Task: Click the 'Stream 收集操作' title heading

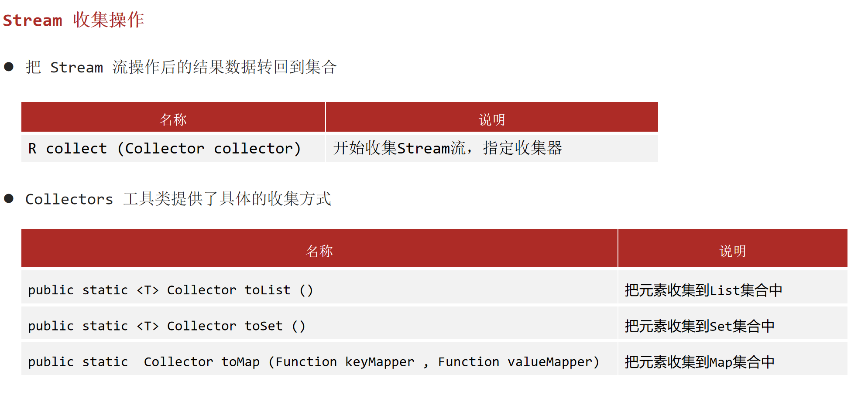Action: [x=73, y=20]
